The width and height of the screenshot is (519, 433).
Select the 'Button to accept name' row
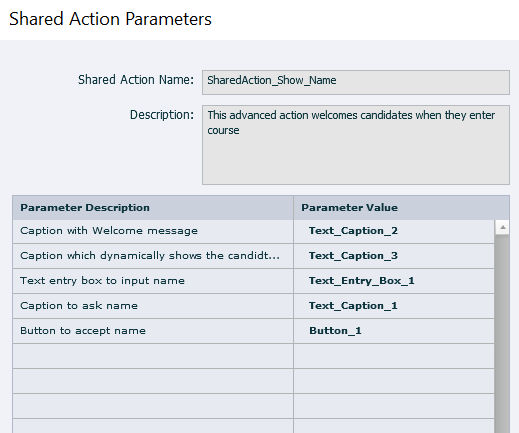tap(253, 331)
